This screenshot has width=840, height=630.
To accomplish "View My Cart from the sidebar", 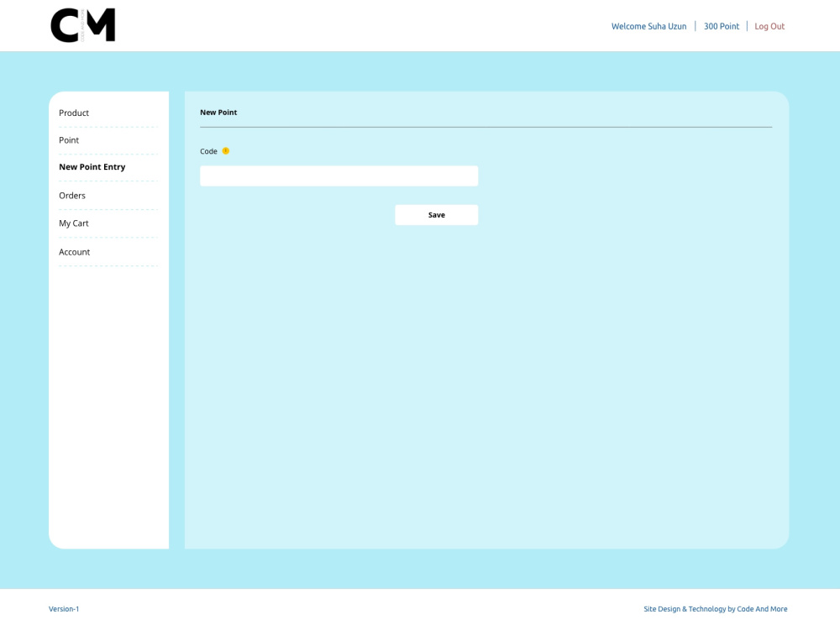I will click(x=74, y=223).
